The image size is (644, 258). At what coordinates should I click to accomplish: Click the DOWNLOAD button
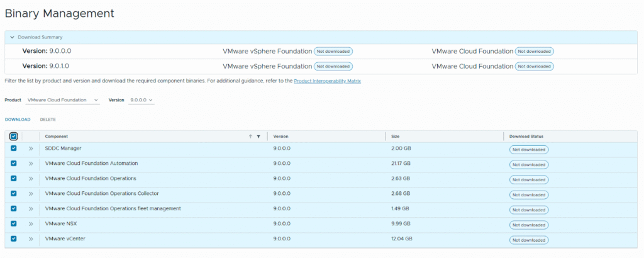click(18, 119)
